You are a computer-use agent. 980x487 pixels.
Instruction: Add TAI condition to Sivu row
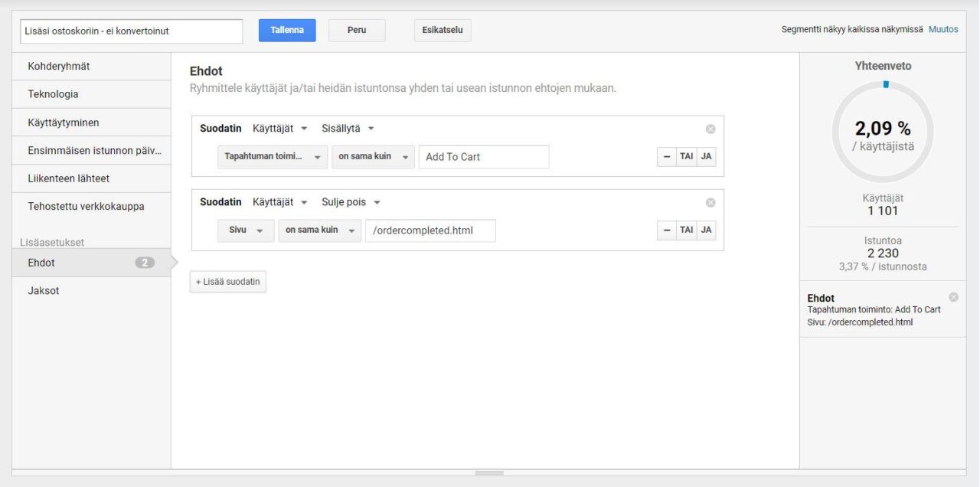687,230
